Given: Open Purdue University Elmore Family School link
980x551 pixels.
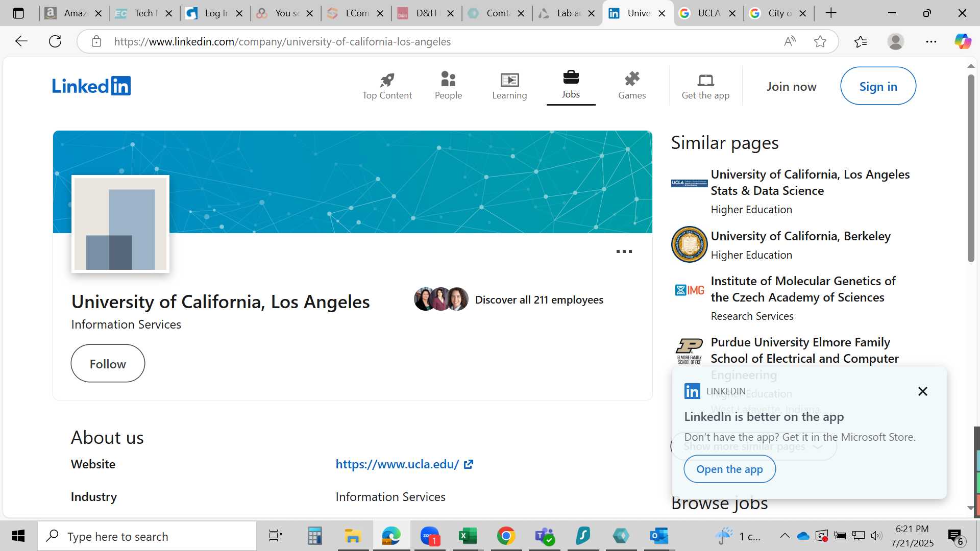Looking at the screenshot, I should [x=804, y=350].
